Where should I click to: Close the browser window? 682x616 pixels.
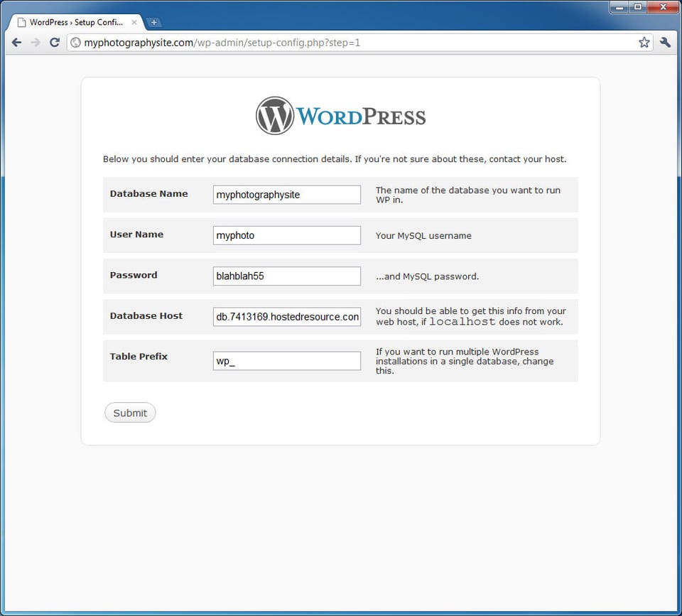pyautogui.click(x=663, y=7)
